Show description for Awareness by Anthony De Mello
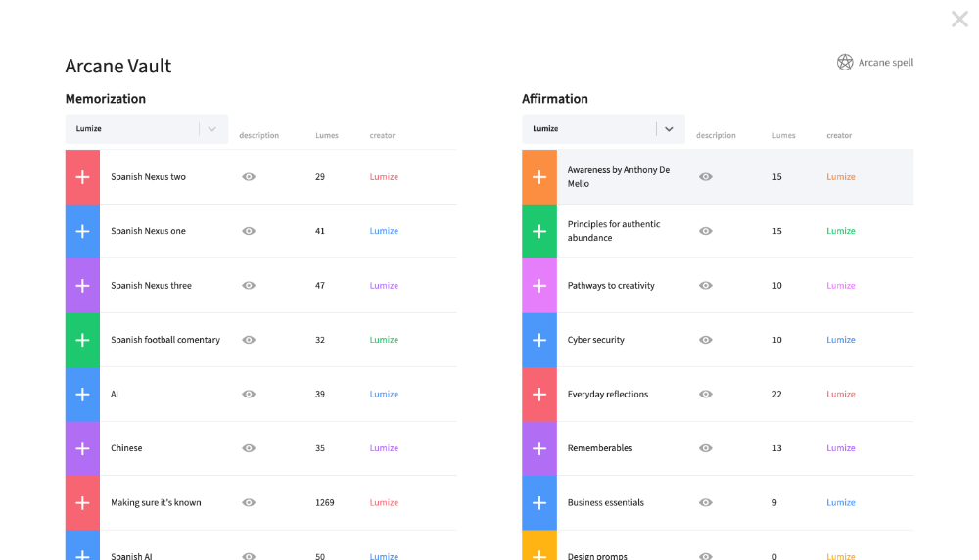This screenshot has width=979, height=560. (706, 176)
